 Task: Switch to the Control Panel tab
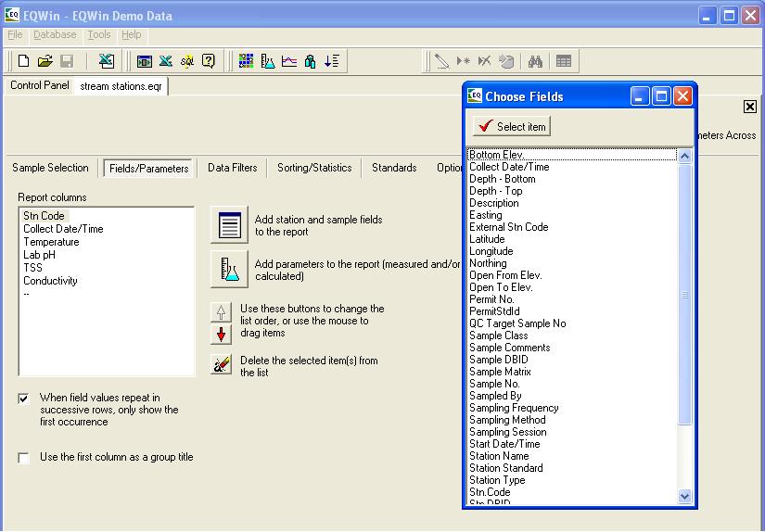pyautogui.click(x=40, y=85)
